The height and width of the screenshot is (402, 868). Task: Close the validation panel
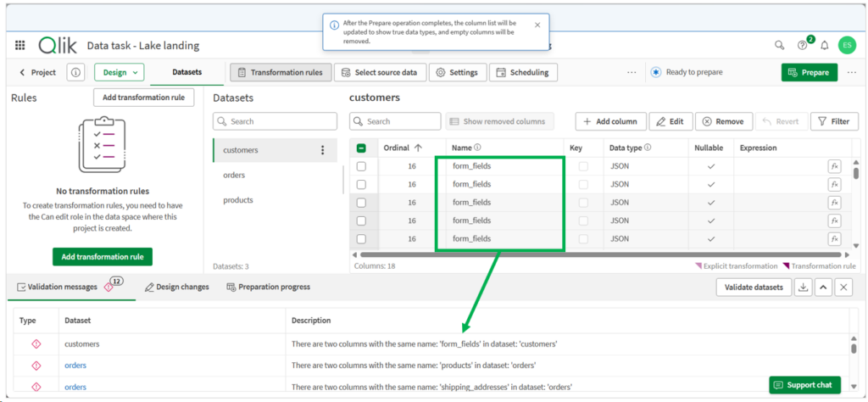(x=843, y=287)
